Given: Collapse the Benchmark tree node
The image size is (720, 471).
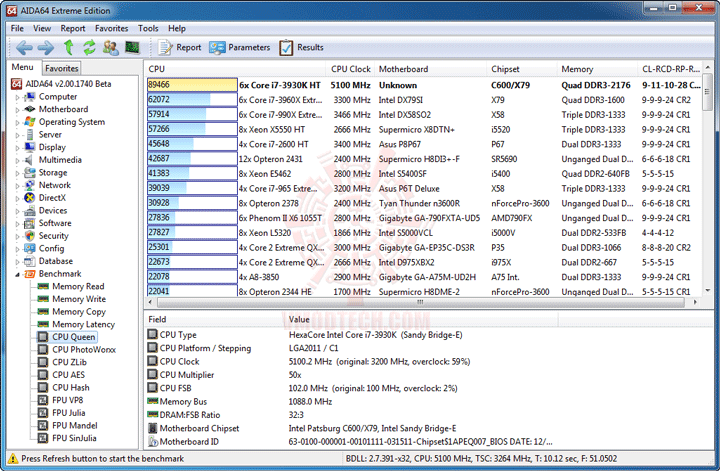Looking at the screenshot, I should [17, 274].
